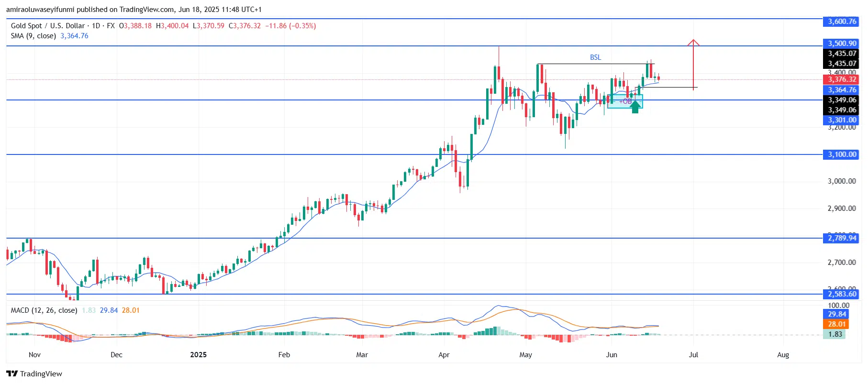The height and width of the screenshot is (384, 868).
Task: Click the 3,600.76 price level label
Action: click(x=842, y=22)
